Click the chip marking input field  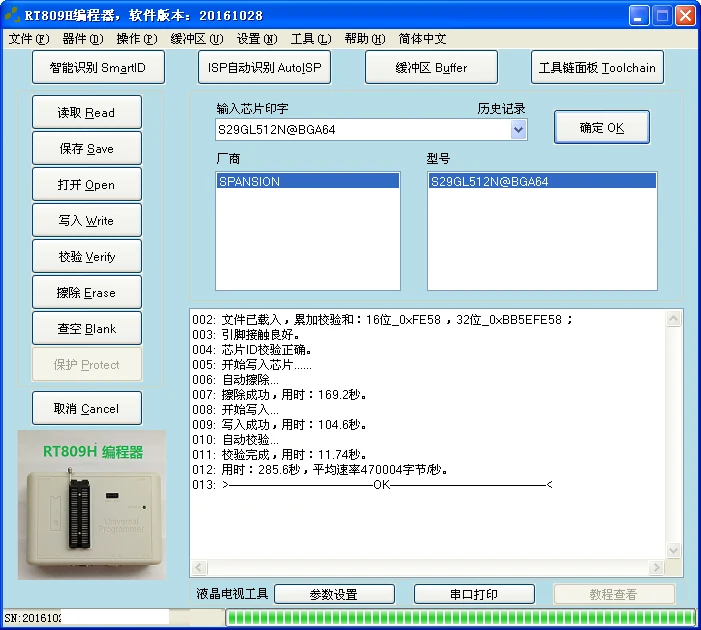click(363, 130)
